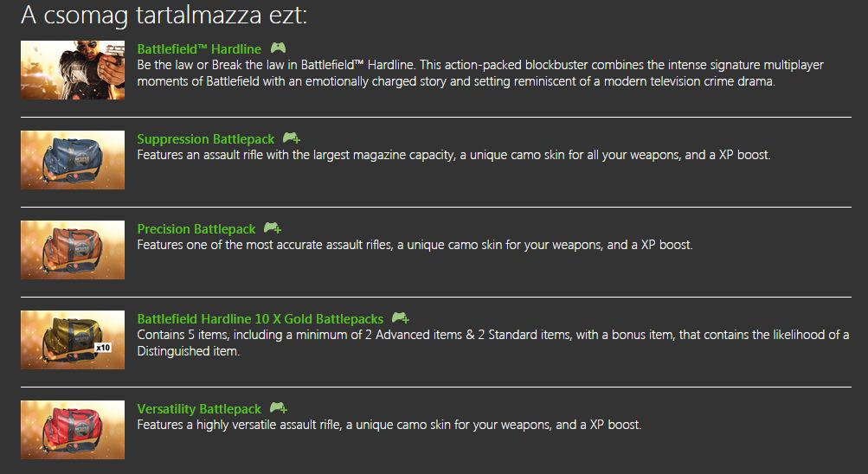Open the Suppression Battlepack link

pos(206,139)
